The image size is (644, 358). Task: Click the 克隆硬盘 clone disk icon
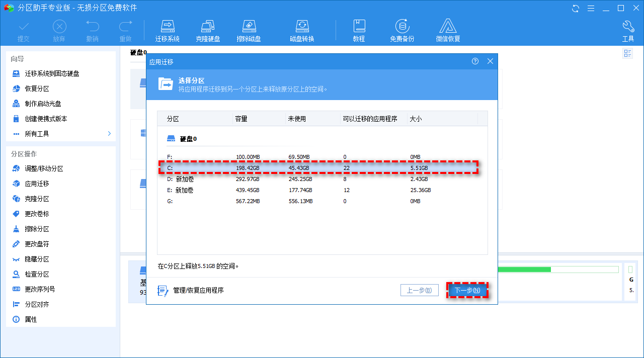208,29
